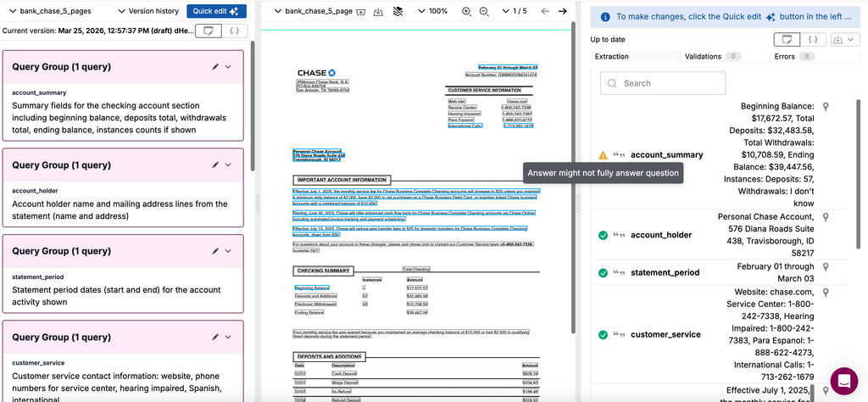Image resolution: width=868 pixels, height=402 pixels.
Task: Click the left panel vertical scrollbar
Action: point(253,105)
